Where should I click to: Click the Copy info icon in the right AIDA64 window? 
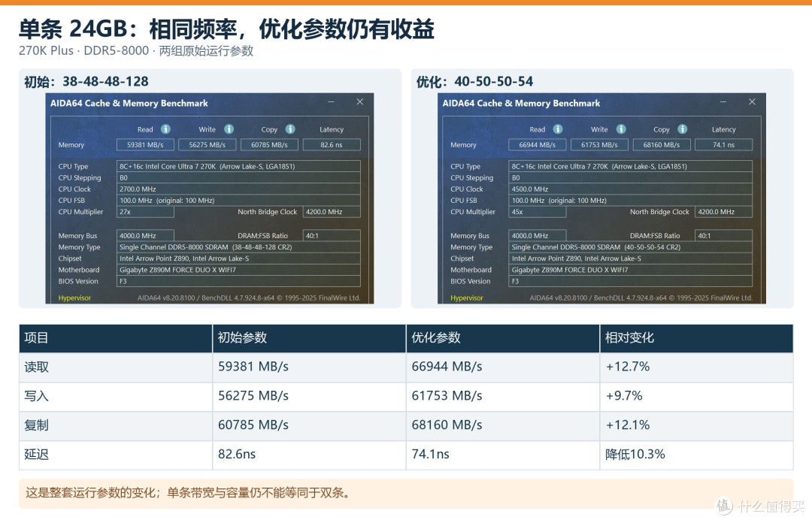[683, 129]
